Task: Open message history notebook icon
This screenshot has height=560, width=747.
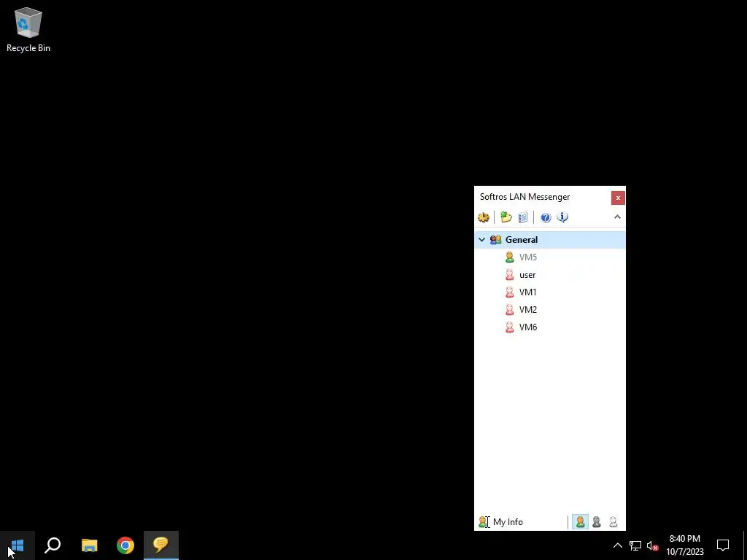Action: click(x=523, y=217)
